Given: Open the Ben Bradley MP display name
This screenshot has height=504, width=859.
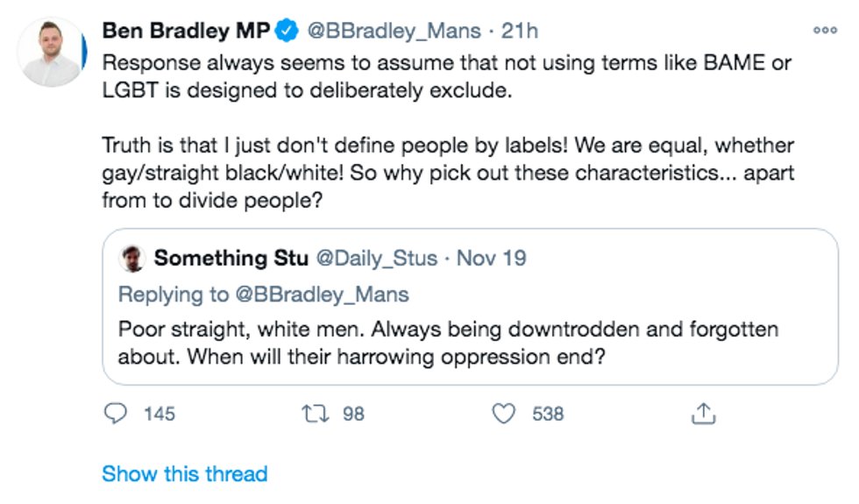Looking at the screenshot, I should 186,32.
